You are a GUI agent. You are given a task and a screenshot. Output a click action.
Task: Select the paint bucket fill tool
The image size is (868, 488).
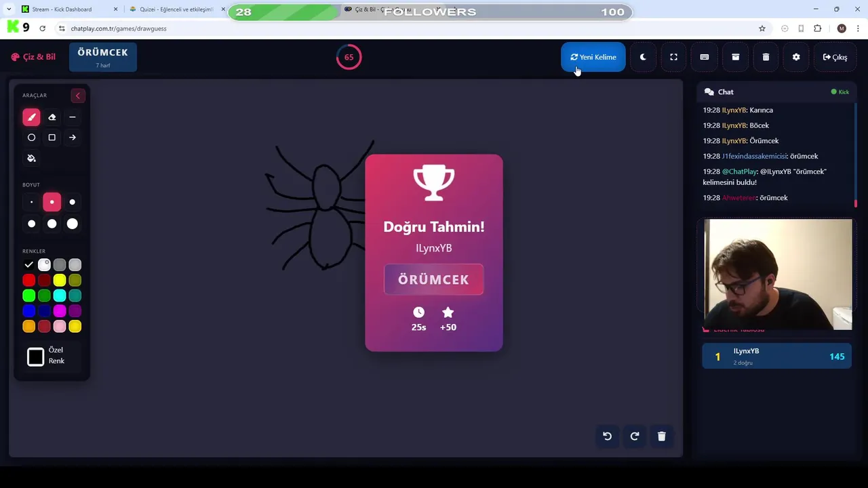31,158
